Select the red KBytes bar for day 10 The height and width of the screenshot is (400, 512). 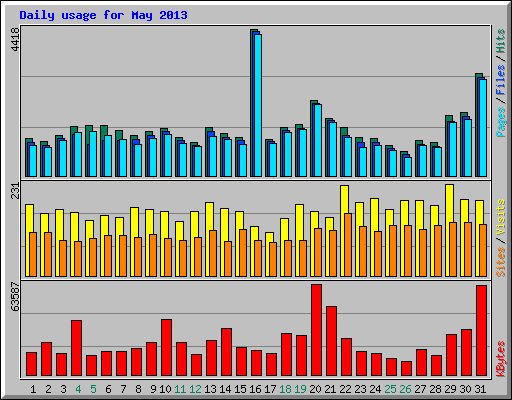(166, 347)
